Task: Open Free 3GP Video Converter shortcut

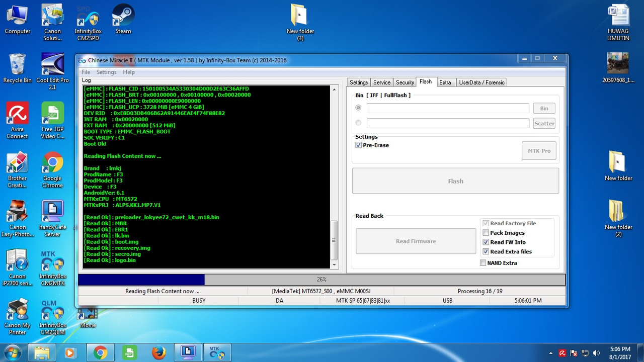Action: pos(52,121)
